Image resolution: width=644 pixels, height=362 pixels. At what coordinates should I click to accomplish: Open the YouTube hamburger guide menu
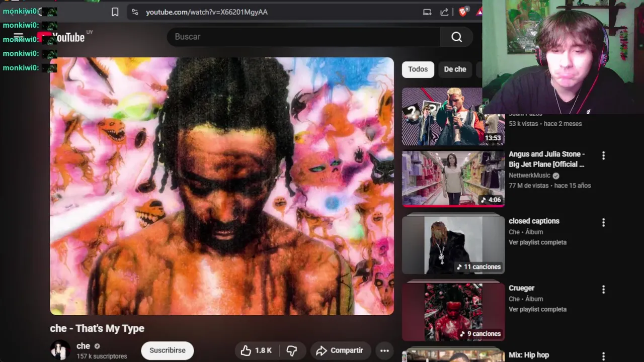[18, 37]
